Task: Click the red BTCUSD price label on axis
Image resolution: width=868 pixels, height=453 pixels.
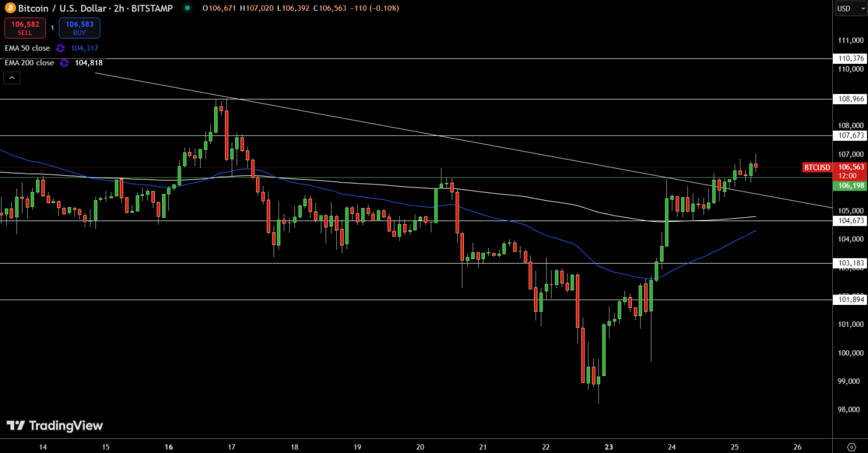Action: pos(817,168)
